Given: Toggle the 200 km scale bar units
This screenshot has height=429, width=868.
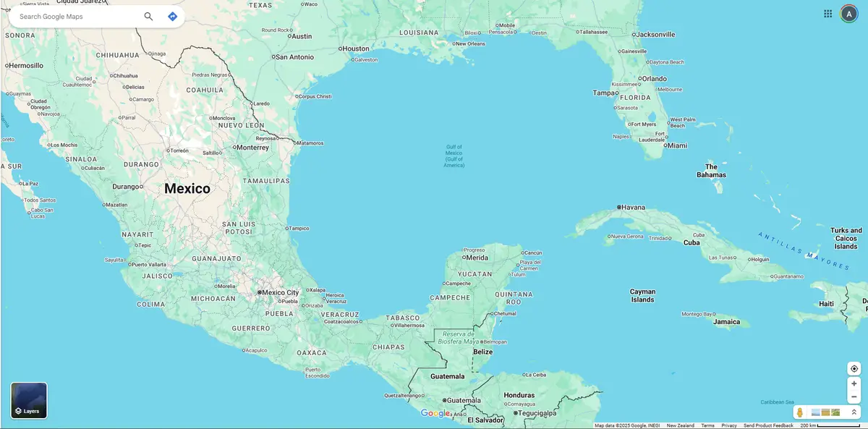Looking at the screenshot, I should [830, 425].
